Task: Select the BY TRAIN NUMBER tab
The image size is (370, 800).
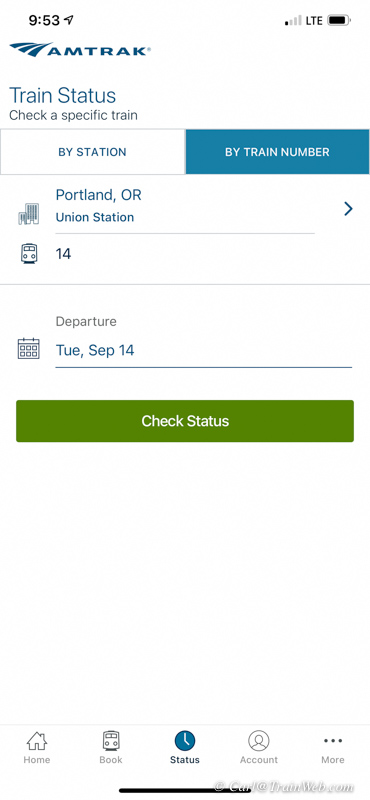Action: (277, 152)
